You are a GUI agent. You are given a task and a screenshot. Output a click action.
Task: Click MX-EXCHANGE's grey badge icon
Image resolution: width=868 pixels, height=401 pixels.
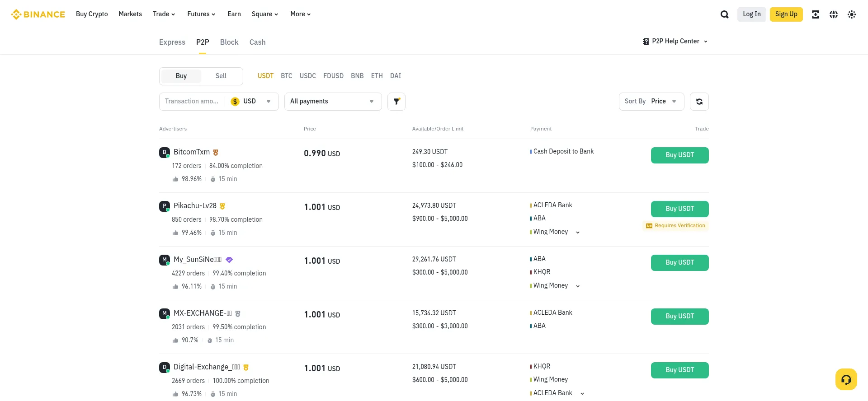[x=238, y=313]
